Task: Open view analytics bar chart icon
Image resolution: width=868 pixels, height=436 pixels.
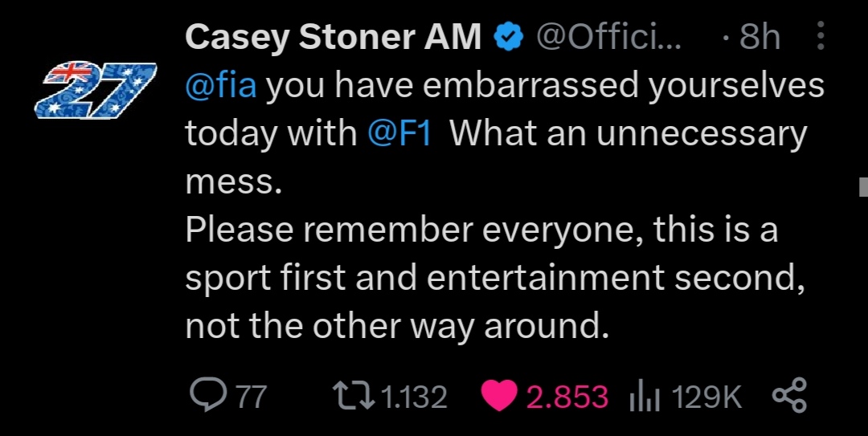Action: (645, 397)
